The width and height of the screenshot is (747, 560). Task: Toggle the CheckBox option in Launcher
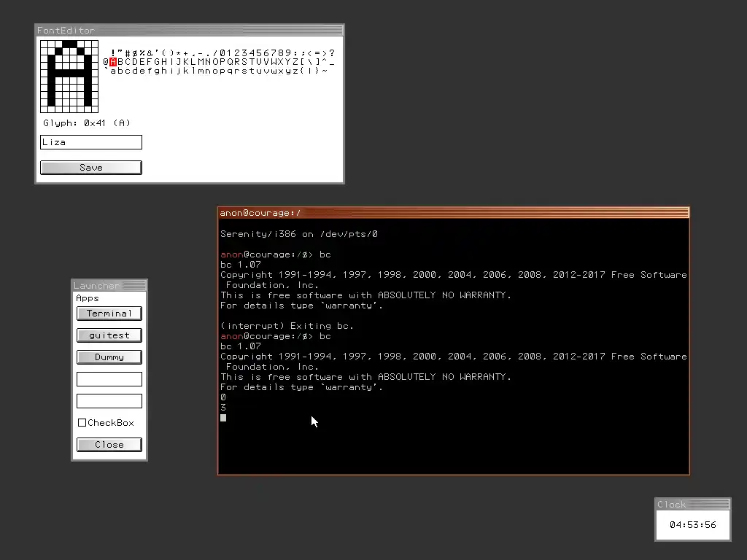click(x=82, y=422)
